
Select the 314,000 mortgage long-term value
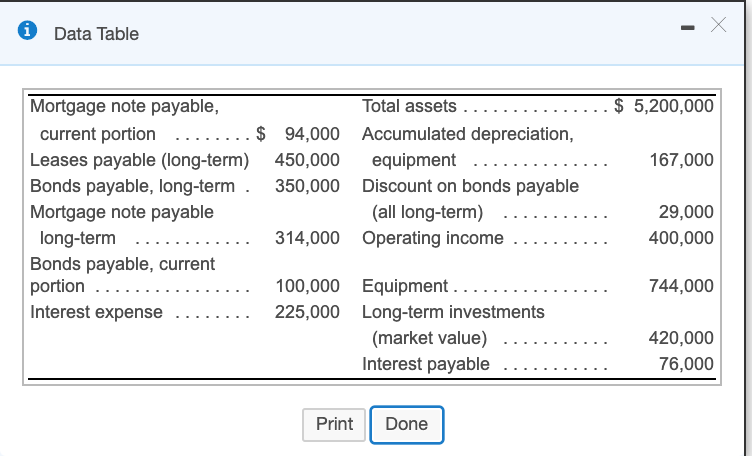coord(307,238)
